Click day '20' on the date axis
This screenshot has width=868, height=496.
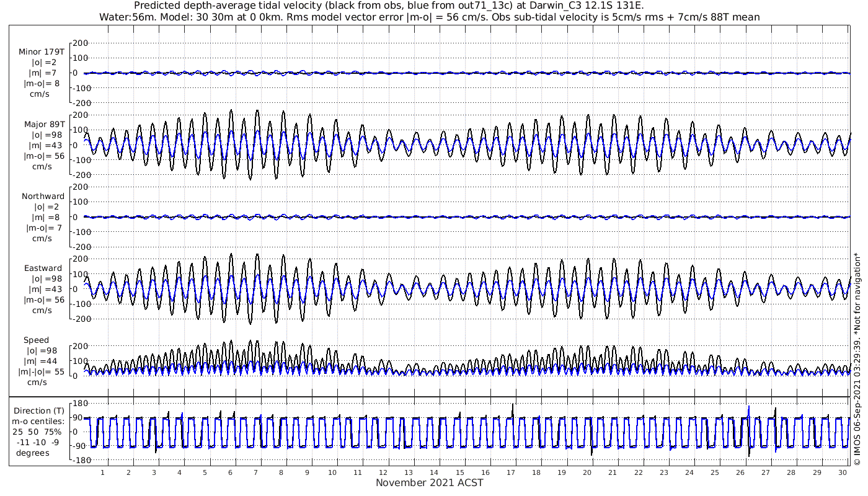coord(587,472)
